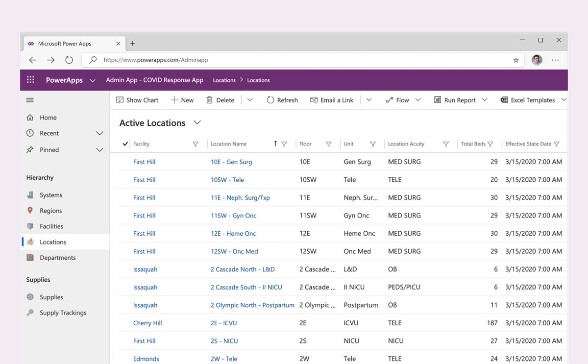
Task: Expand Recent in the sidebar
Action: [x=100, y=133]
